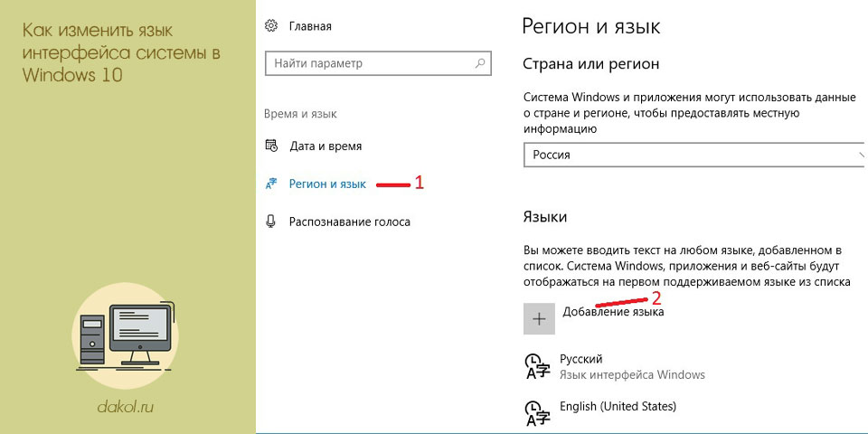Open Распознавание голоса settings page
Viewport: 868px width, 434px height.
[350, 222]
